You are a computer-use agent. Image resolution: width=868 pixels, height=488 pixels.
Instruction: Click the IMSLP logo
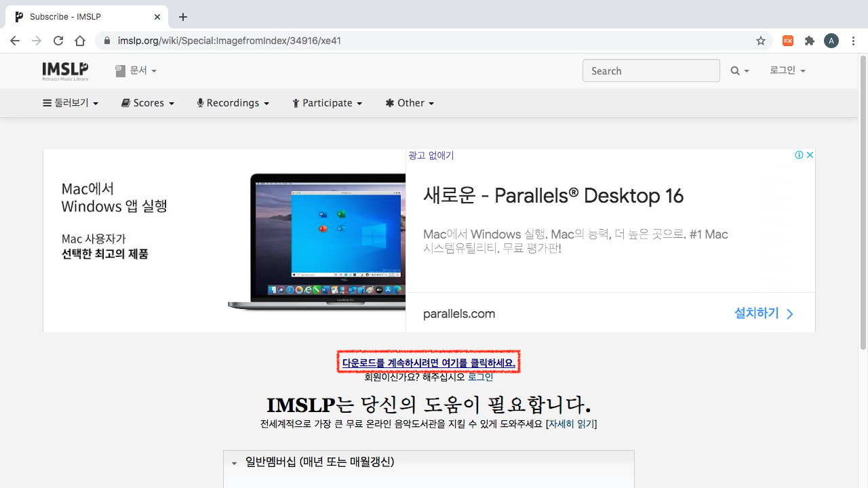pyautogui.click(x=65, y=70)
